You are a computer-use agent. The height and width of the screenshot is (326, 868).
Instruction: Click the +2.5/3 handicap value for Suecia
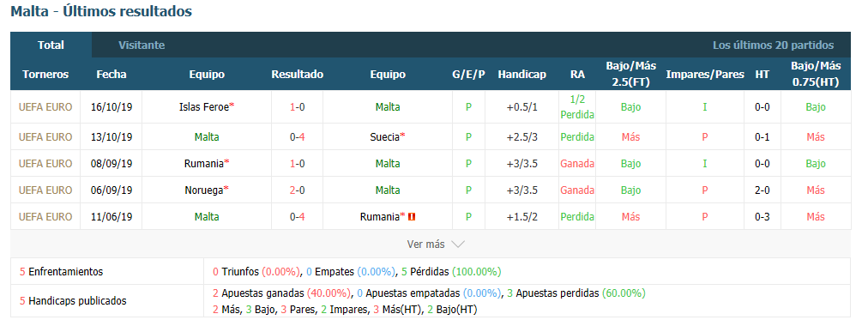(522, 136)
